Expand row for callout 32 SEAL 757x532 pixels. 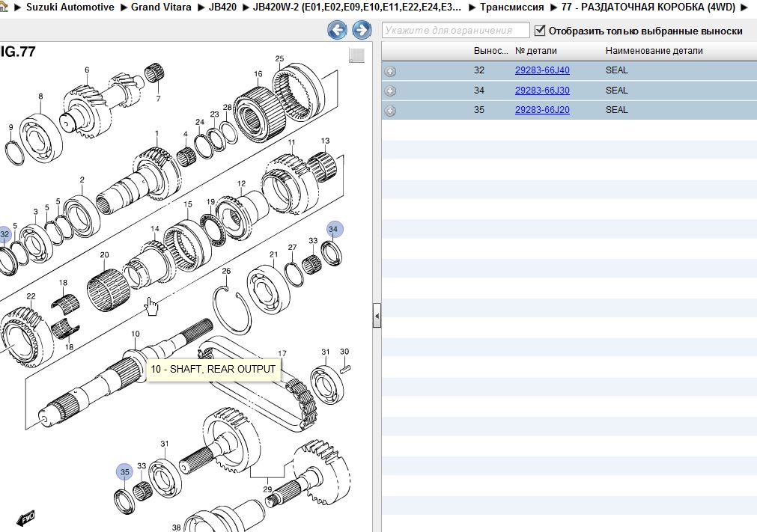point(390,71)
